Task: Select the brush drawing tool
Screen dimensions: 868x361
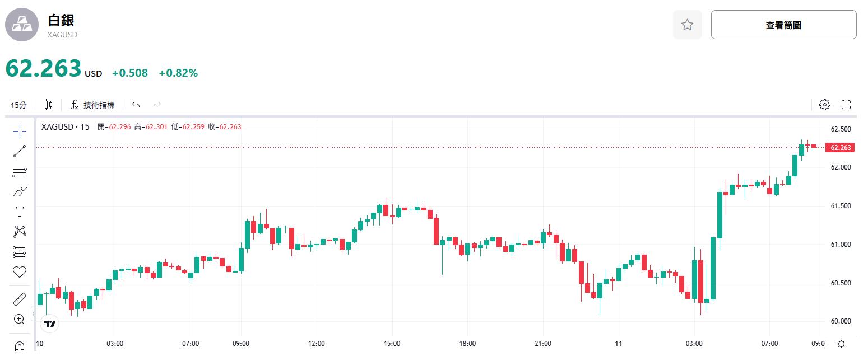Action: (x=20, y=192)
